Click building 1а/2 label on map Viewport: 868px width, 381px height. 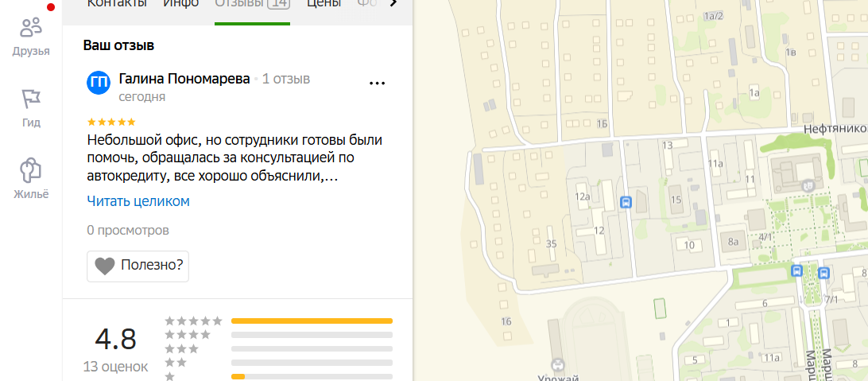tap(714, 16)
